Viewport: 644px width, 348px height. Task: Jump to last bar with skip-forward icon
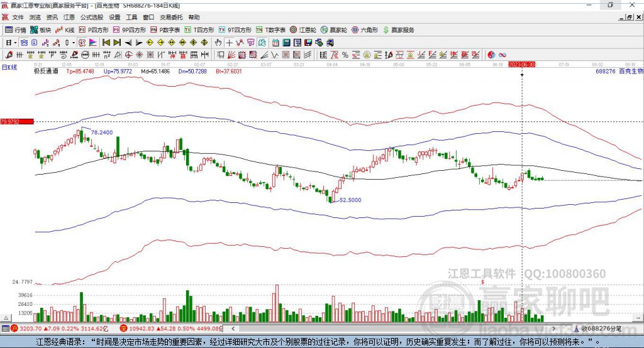click(117, 43)
